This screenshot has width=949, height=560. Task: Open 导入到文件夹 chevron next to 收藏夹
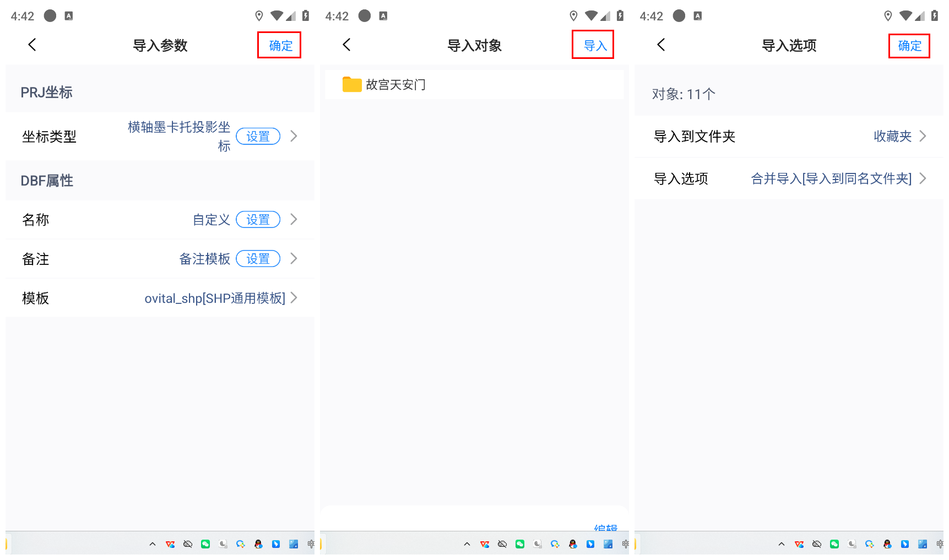[923, 136]
